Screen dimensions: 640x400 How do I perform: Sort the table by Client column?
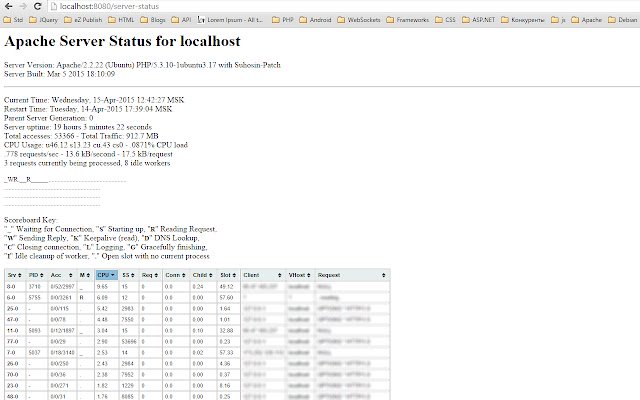tap(262, 275)
